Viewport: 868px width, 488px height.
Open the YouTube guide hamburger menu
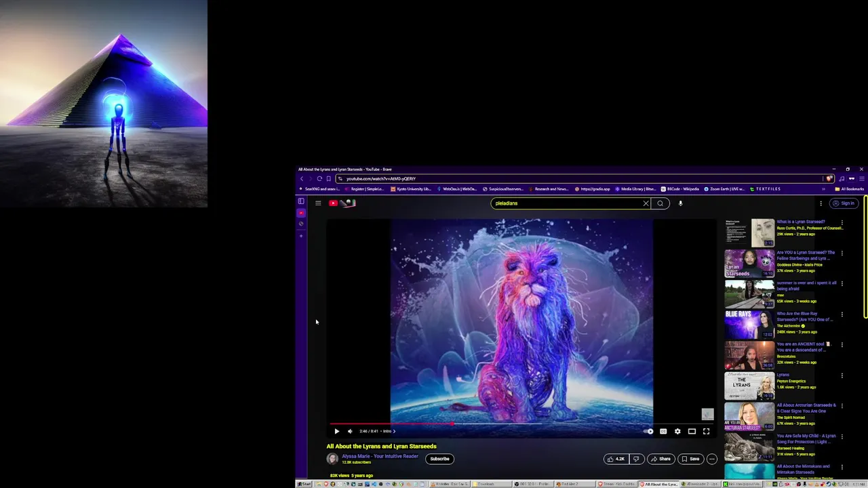pyautogui.click(x=318, y=203)
